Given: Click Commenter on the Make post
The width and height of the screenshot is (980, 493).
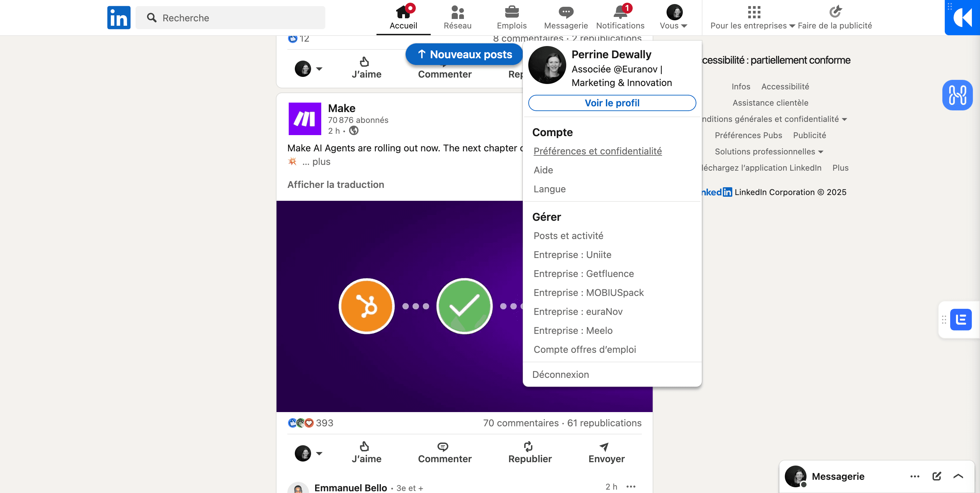Looking at the screenshot, I should point(445,452).
